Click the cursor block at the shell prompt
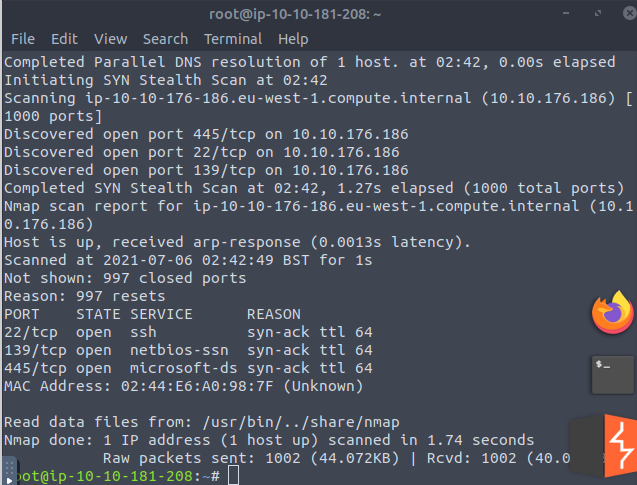Screen dimensions: 637x485 (x=233, y=475)
